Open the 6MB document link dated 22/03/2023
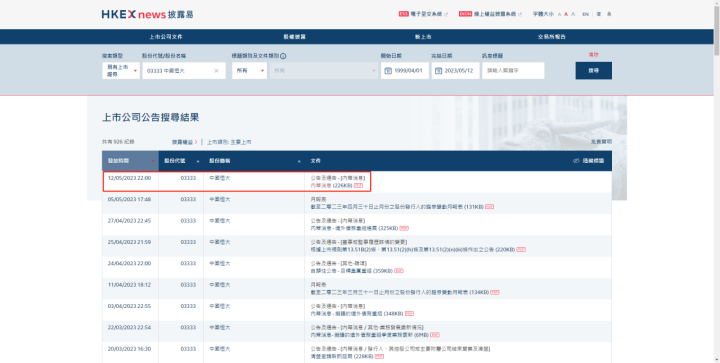This screenshot has height=363, width=720. point(370,335)
